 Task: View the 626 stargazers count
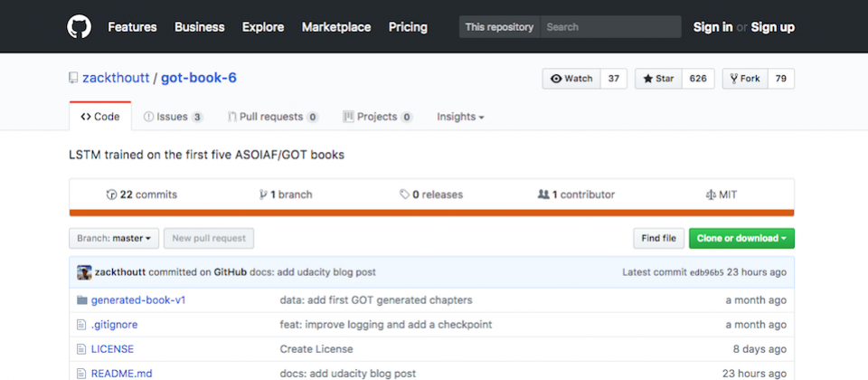click(x=698, y=79)
